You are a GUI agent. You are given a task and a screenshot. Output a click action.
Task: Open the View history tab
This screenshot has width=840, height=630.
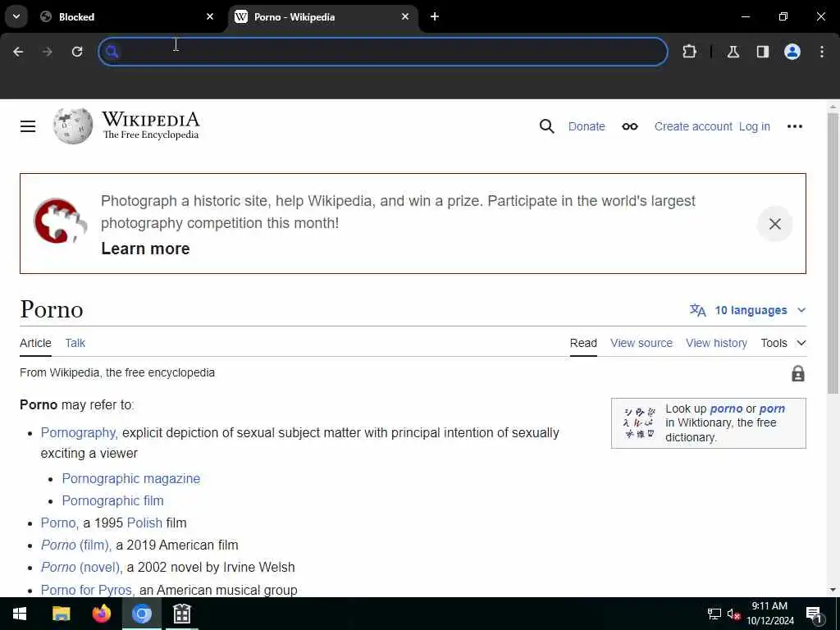[x=716, y=343]
